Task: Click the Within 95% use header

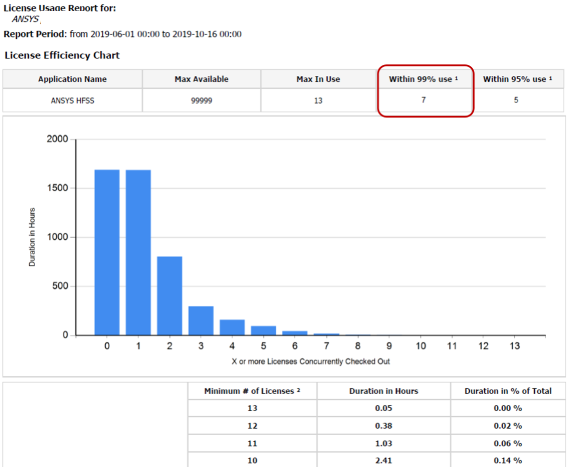Action: [x=517, y=79]
